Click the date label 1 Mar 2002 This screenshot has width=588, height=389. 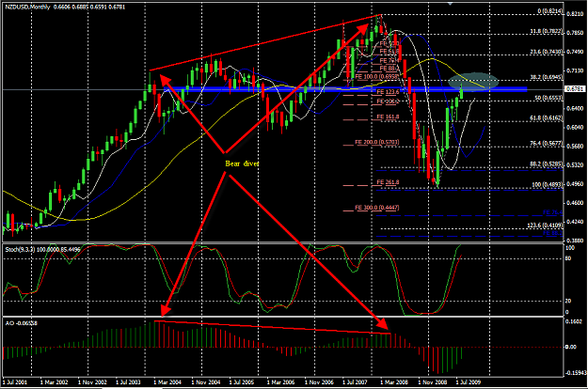coord(54,382)
